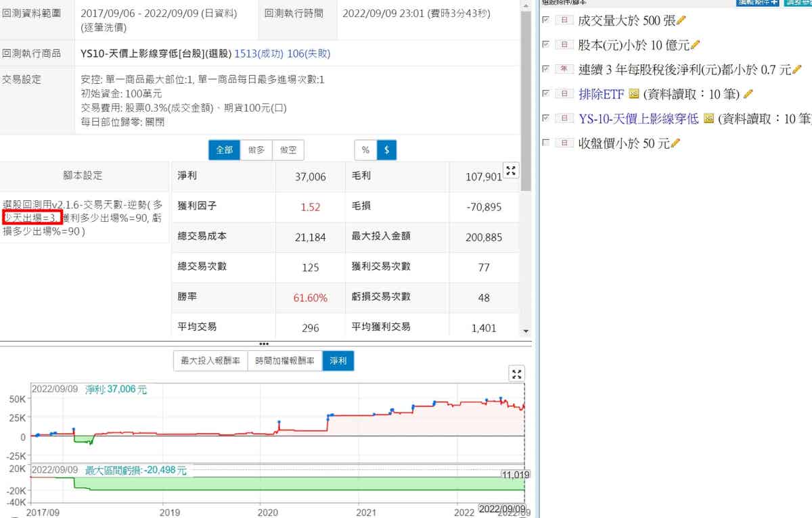
Task: Show the 時間加權報酬率 chart
Action: pos(285,361)
